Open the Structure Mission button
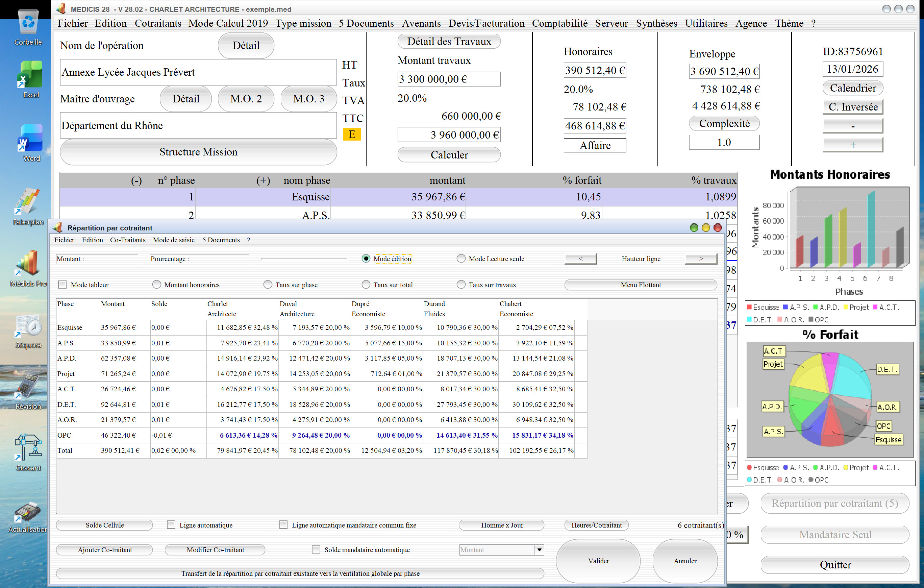 pyautogui.click(x=198, y=152)
